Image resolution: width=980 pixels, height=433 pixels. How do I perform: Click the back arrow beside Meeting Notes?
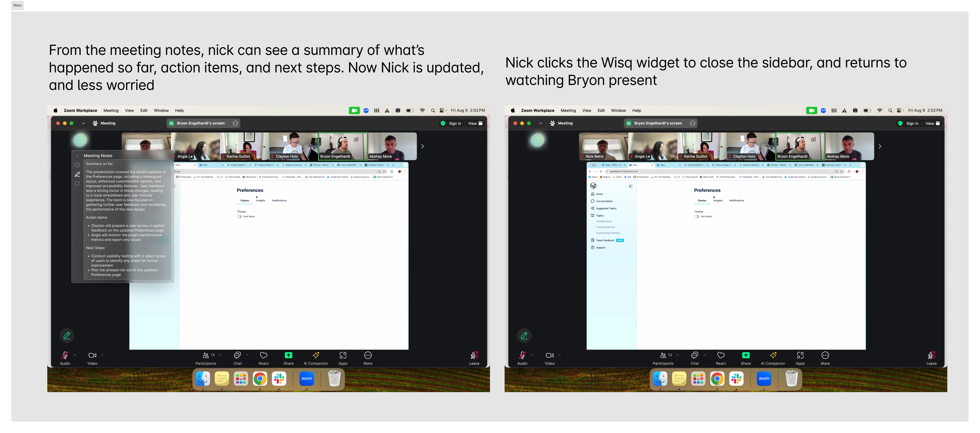pyautogui.click(x=77, y=156)
